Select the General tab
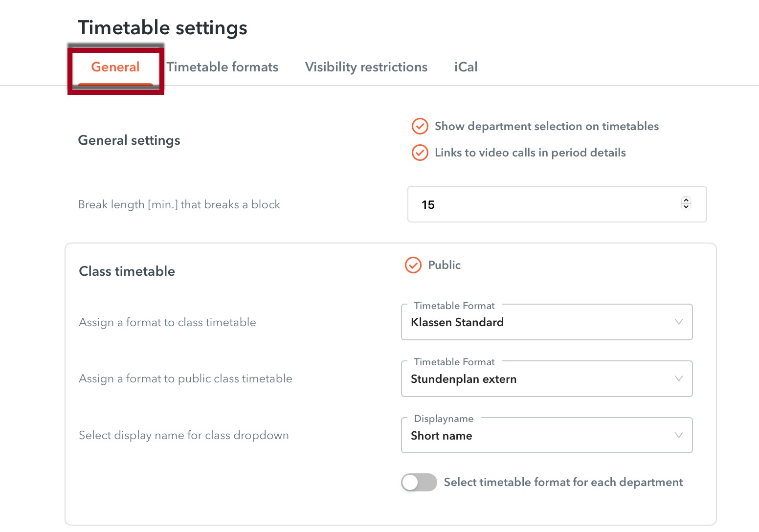This screenshot has height=532, width=759. tap(115, 67)
